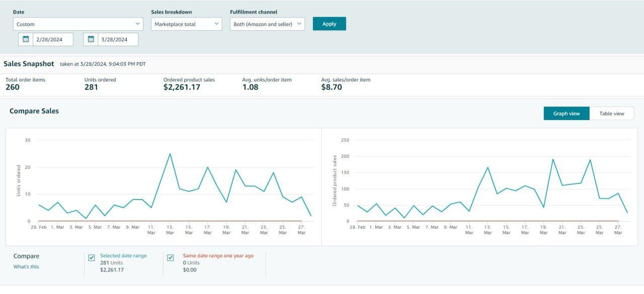Click the Avg. sales/order item value
Viewport: 644px width, 294px height.
coord(332,87)
